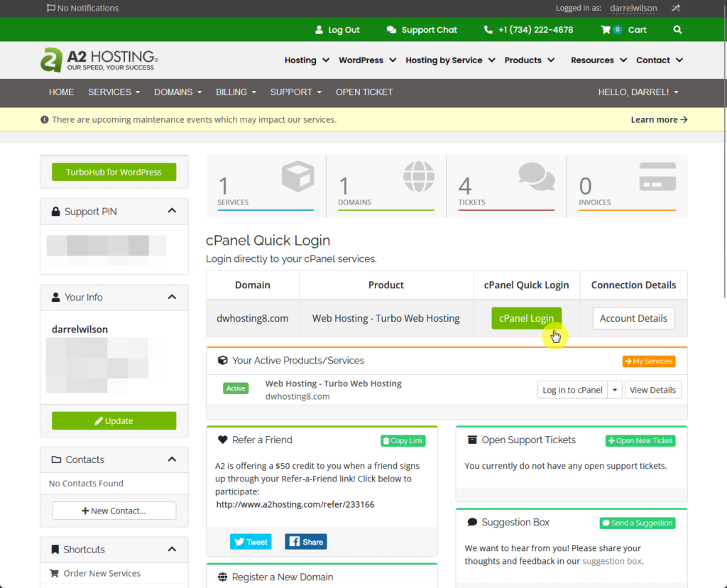The width and height of the screenshot is (727, 588).
Task: Click the Send a Suggestion button
Action: pos(638,523)
